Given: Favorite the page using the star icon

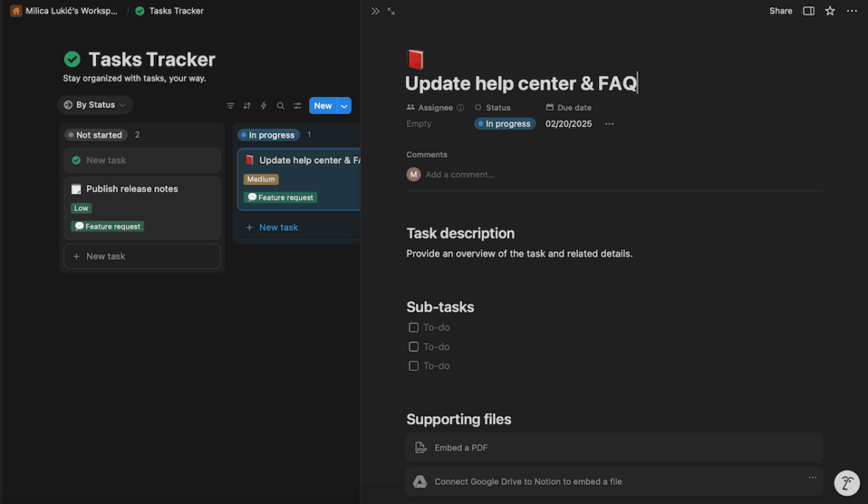Looking at the screenshot, I should (830, 10).
